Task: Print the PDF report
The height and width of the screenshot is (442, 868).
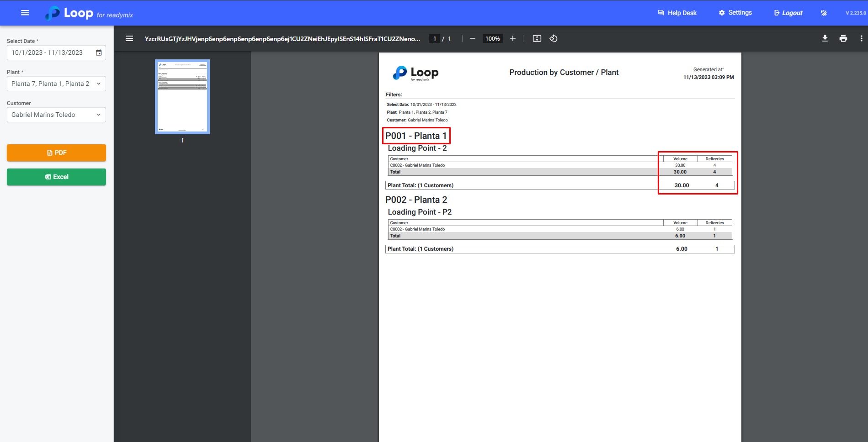Action: pos(843,39)
